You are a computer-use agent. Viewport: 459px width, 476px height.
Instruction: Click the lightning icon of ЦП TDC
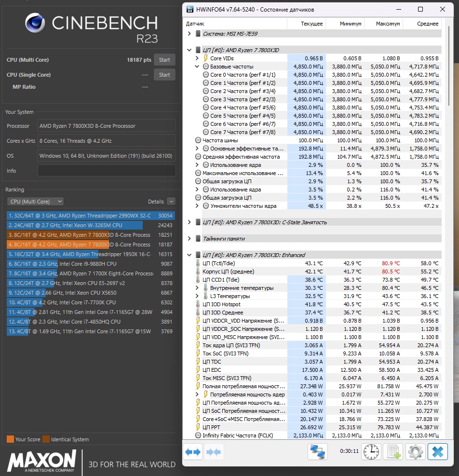[198, 362]
